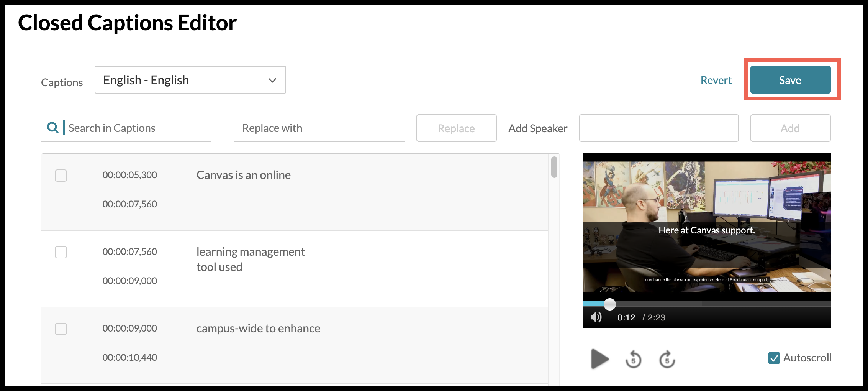
Task: Skip forward 5 seconds in video
Action: (667, 360)
